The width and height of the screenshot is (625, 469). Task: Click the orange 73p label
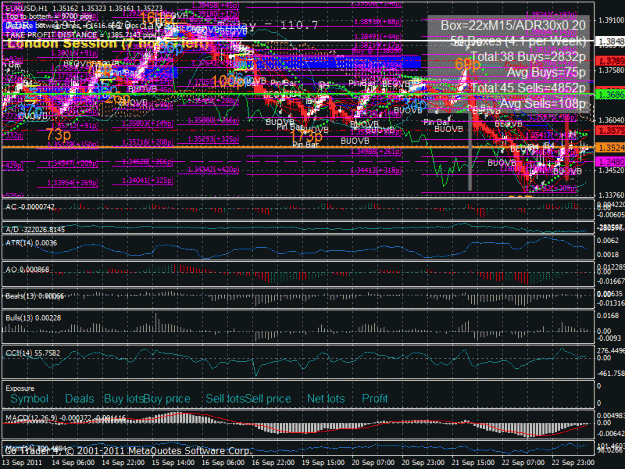click(58, 134)
